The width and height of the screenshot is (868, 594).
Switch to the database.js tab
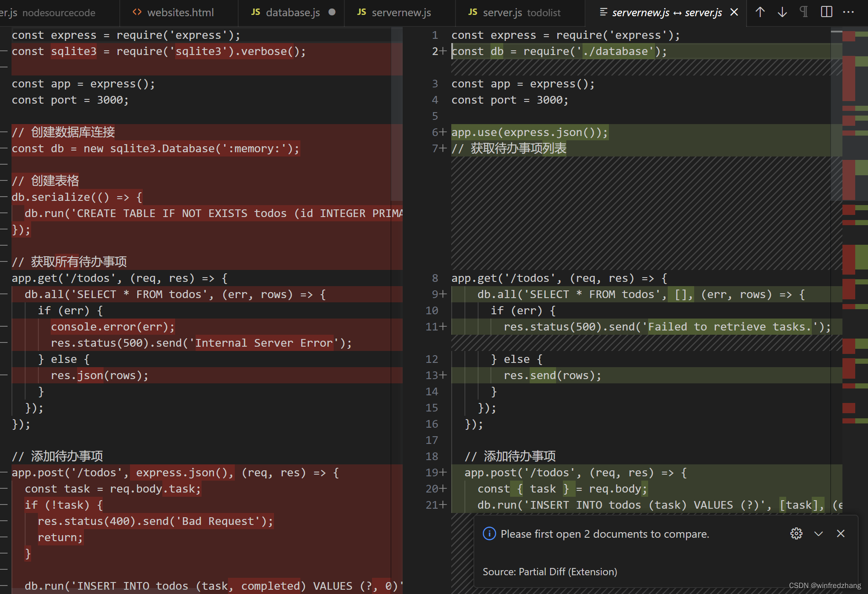[x=292, y=13]
